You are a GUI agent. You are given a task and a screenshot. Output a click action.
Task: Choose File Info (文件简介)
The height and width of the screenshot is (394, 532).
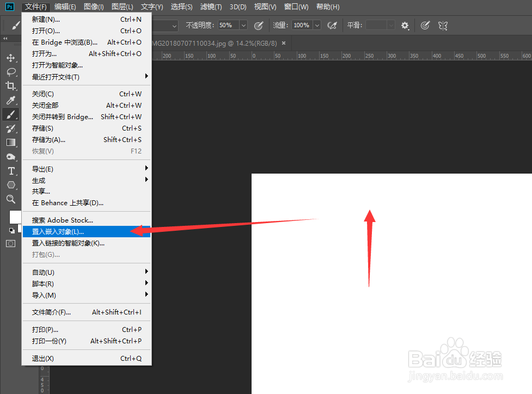coord(87,312)
